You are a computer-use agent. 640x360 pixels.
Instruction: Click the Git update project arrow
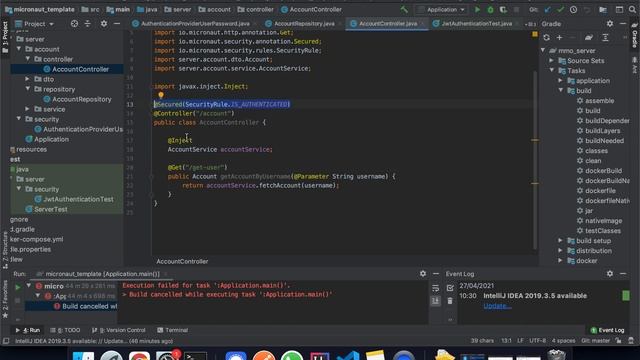pyautogui.click(x=547, y=9)
